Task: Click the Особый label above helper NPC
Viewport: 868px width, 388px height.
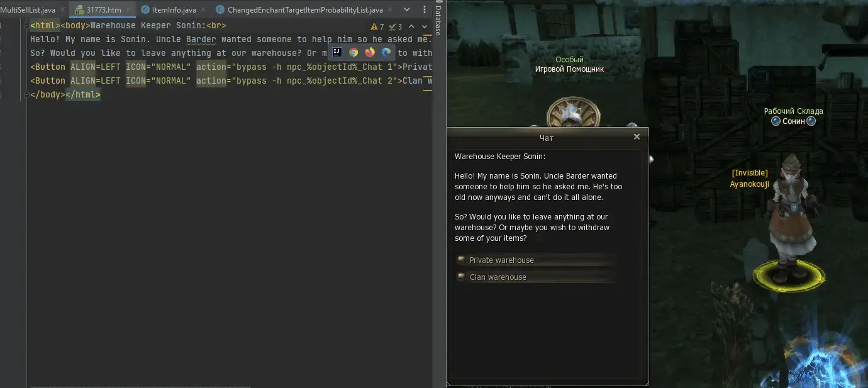Action: point(569,60)
